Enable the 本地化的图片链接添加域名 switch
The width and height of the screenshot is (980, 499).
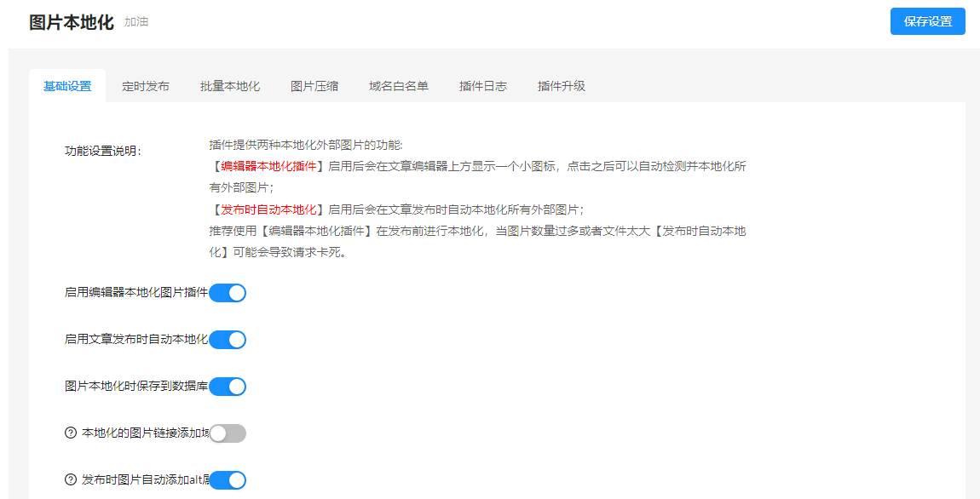(228, 433)
